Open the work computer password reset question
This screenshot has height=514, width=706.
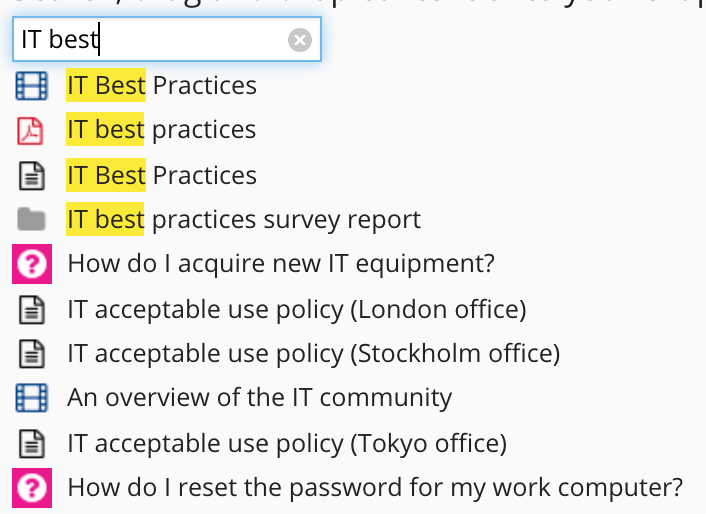[x=375, y=488]
